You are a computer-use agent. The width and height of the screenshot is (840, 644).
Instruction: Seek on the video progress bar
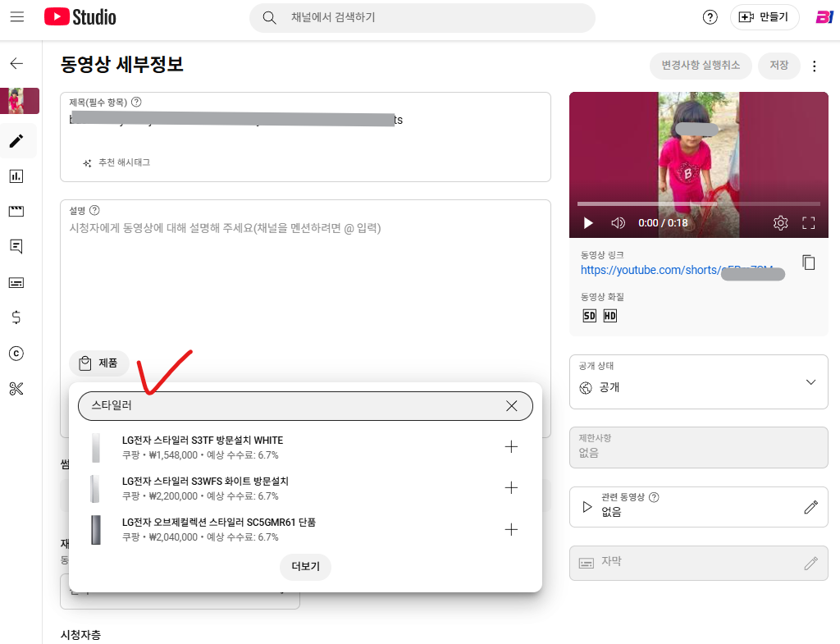point(699,204)
